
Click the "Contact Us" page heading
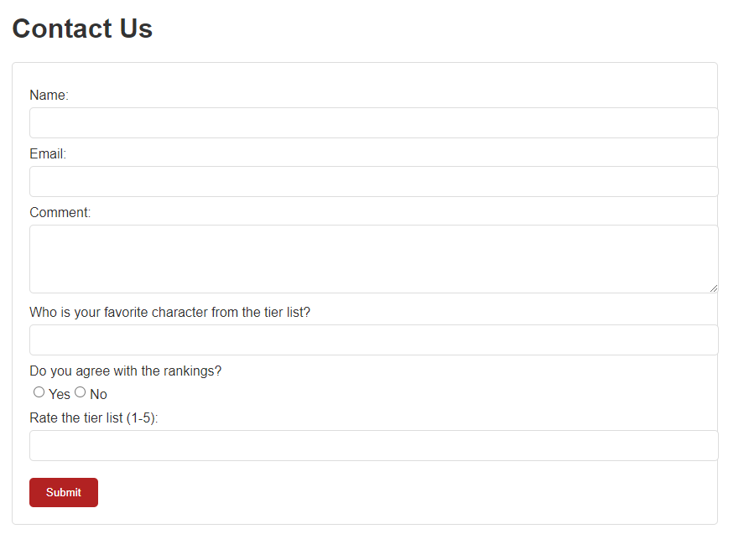pyautogui.click(x=82, y=29)
